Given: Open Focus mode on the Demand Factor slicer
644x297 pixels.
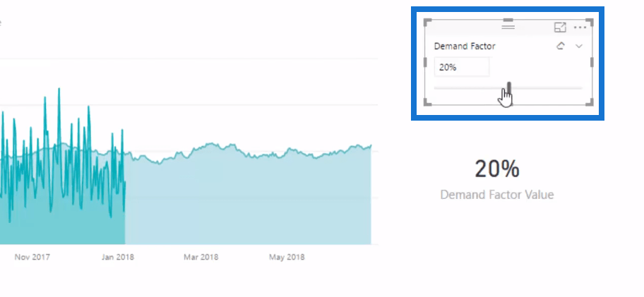Looking at the screenshot, I should pos(560,28).
